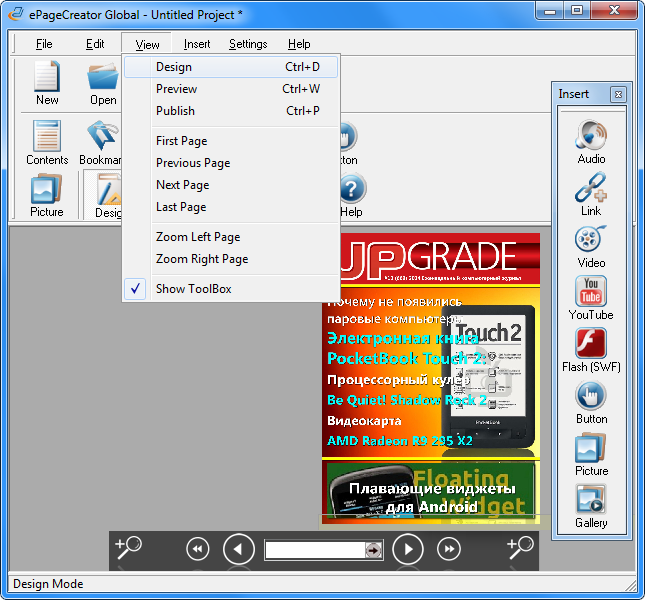
Task: Open the File menu
Action: [44, 44]
